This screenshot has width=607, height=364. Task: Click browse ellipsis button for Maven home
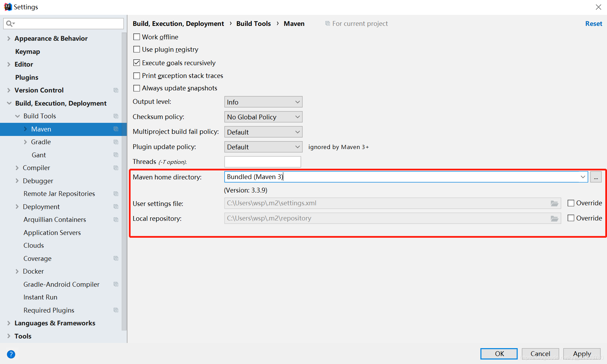coord(596,177)
